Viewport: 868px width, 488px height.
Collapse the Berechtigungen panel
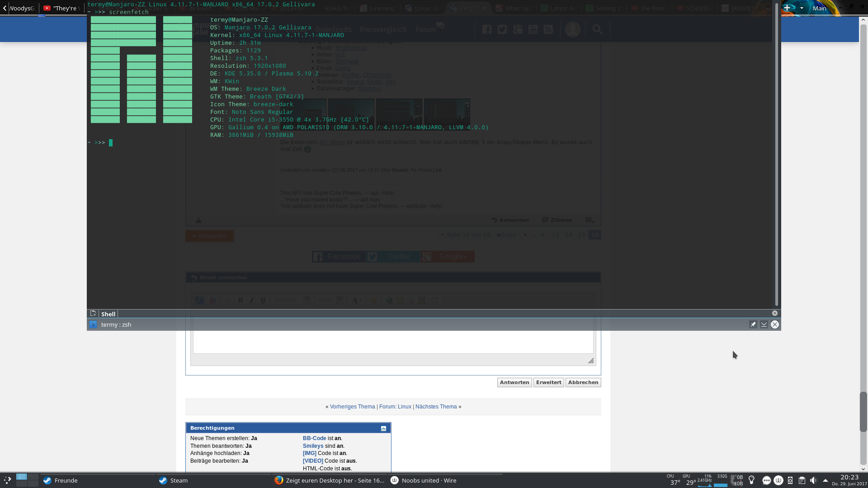point(383,428)
